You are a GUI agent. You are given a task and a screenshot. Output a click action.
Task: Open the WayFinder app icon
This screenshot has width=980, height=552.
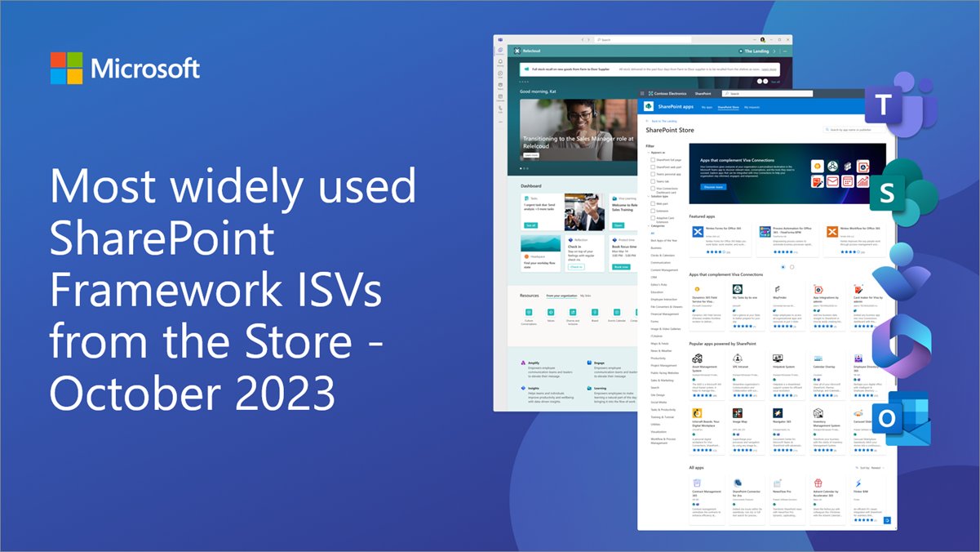point(777,289)
